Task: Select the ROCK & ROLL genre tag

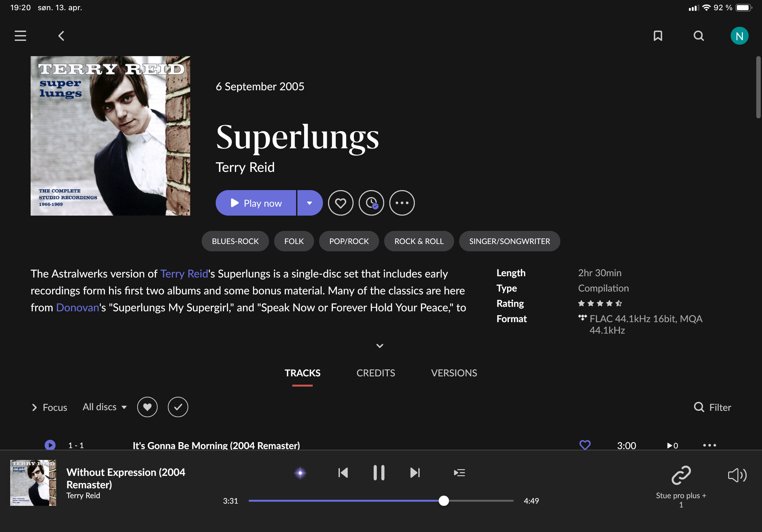Action: [x=419, y=241]
